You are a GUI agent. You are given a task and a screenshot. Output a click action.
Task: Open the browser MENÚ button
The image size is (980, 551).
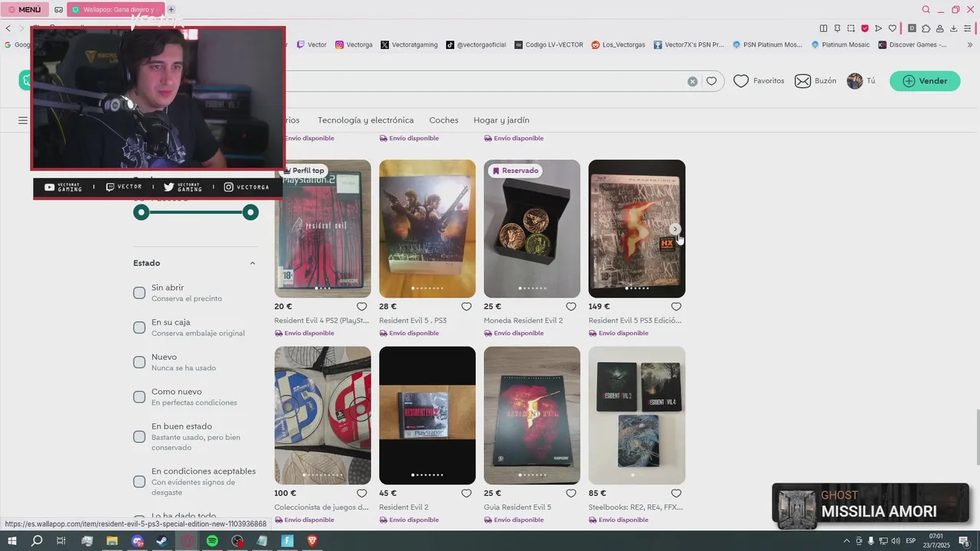[24, 9]
